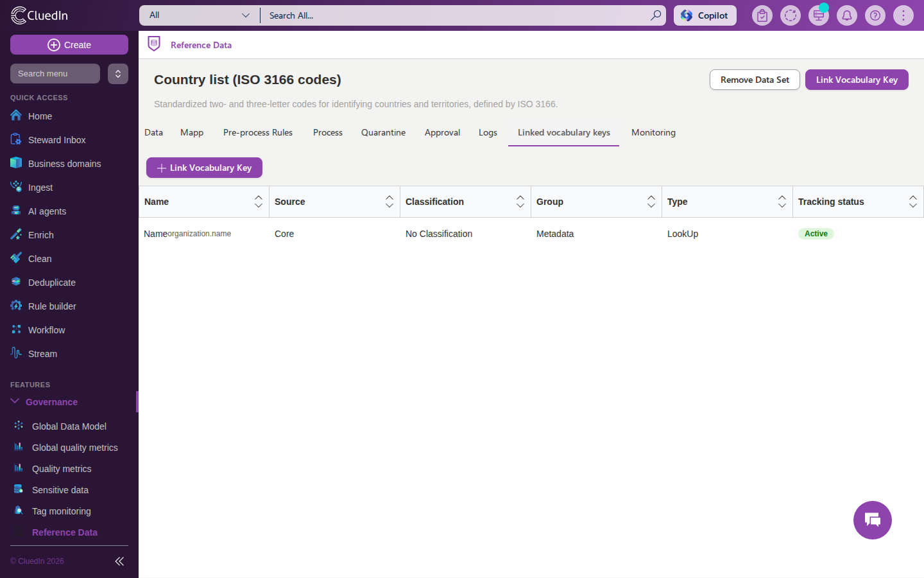Open the notifications bell in the top bar
The height and width of the screenshot is (578, 924).
coord(847,15)
